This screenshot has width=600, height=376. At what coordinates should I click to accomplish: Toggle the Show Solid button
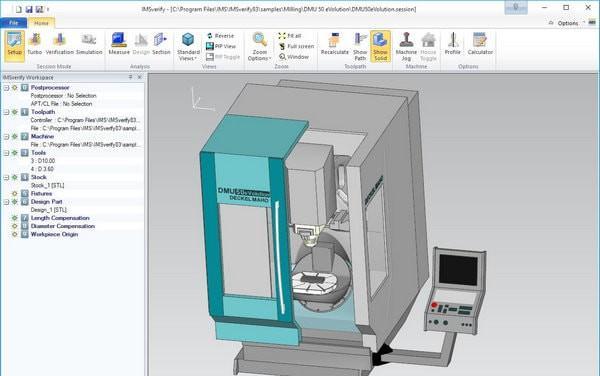click(380, 47)
